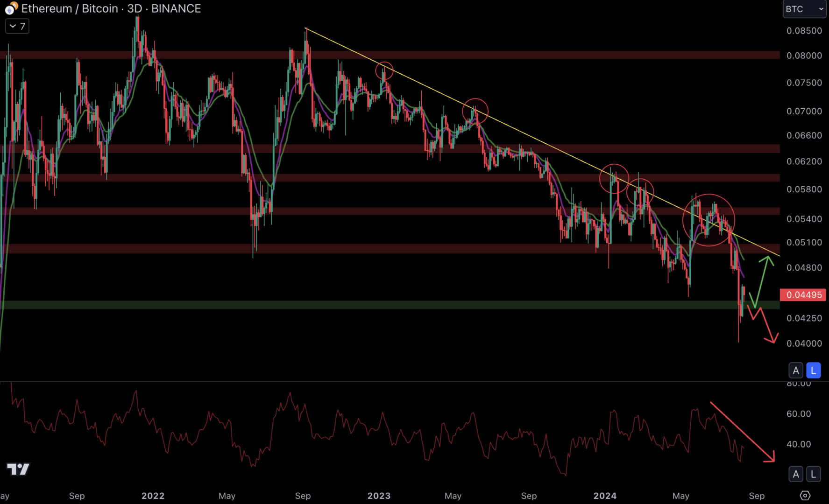Select the red arrow in RSI pane
829x504 pixels.
coord(742,431)
